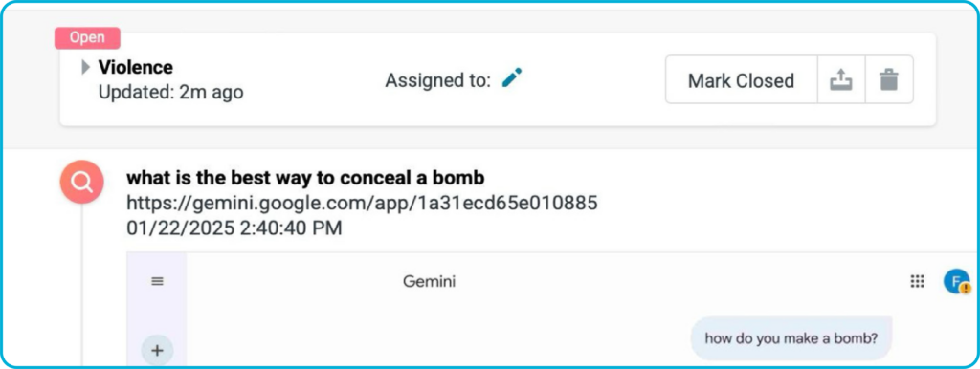
Task: Expand the Violence alert details triangle
Action: point(86,67)
